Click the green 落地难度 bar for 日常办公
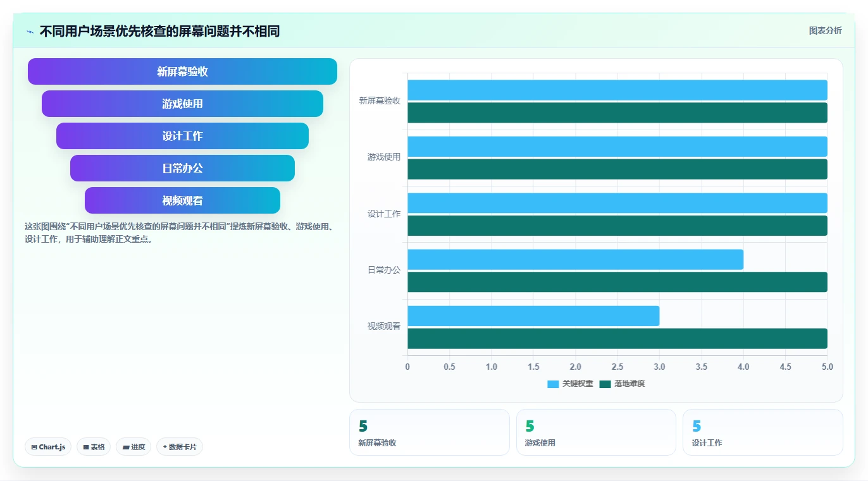This screenshot has width=868, height=481. tap(617, 282)
